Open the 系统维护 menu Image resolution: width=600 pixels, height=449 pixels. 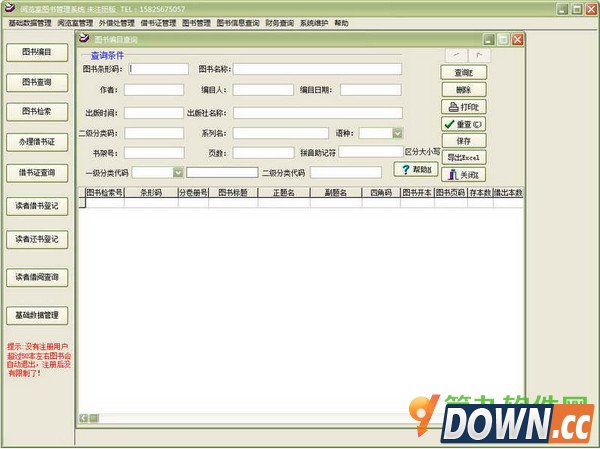tap(314, 23)
